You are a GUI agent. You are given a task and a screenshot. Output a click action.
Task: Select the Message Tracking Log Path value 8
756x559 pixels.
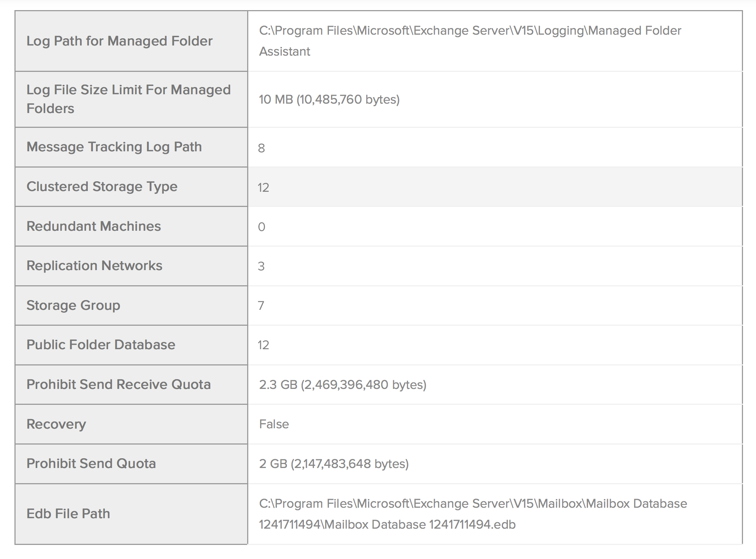click(x=262, y=148)
